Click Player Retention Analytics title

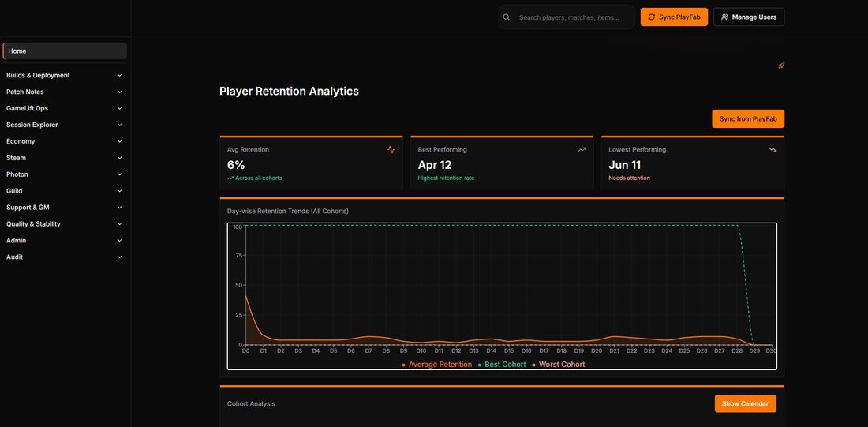(x=289, y=91)
